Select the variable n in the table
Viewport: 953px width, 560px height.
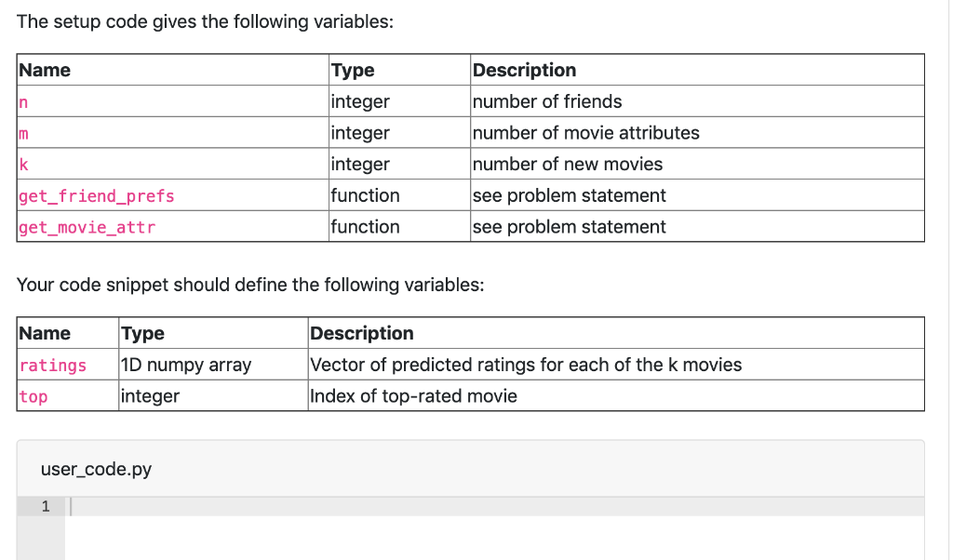click(22, 102)
